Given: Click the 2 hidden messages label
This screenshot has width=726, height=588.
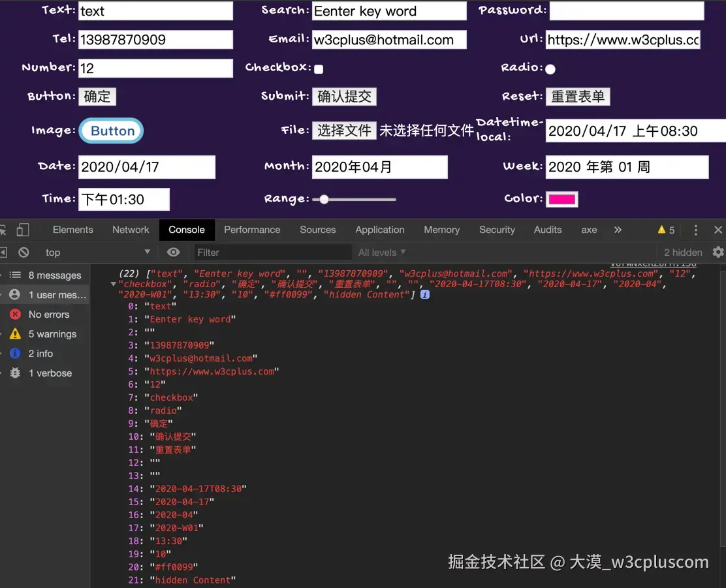Looking at the screenshot, I should (683, 253).
